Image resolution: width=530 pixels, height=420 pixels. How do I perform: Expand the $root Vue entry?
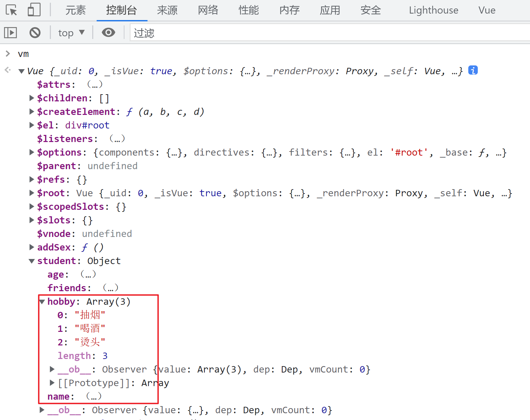coord(32,193)
